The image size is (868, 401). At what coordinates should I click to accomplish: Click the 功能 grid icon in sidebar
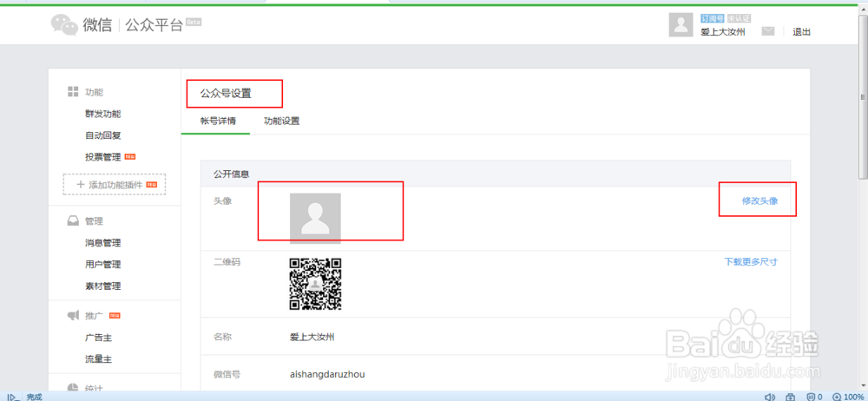point(73,92)
